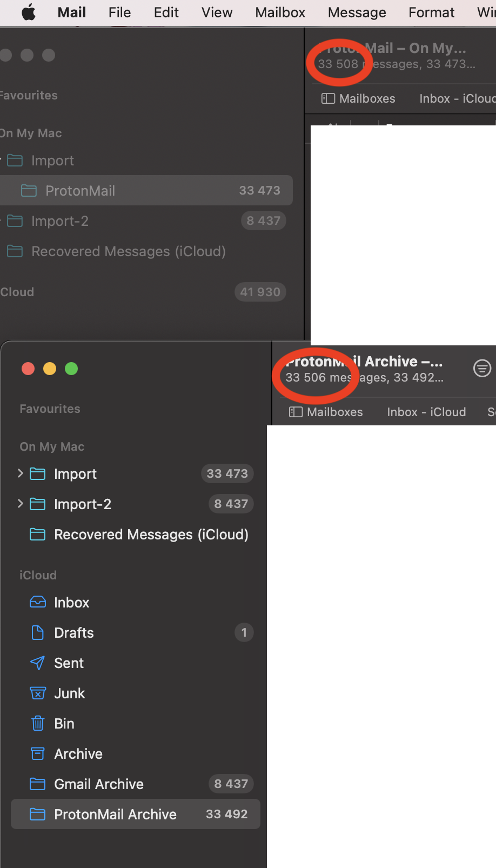The height and width of the screenshot is (868, 496).
Task: Click Recovered Messages folder icon in front window
Action: click(37, 535)
